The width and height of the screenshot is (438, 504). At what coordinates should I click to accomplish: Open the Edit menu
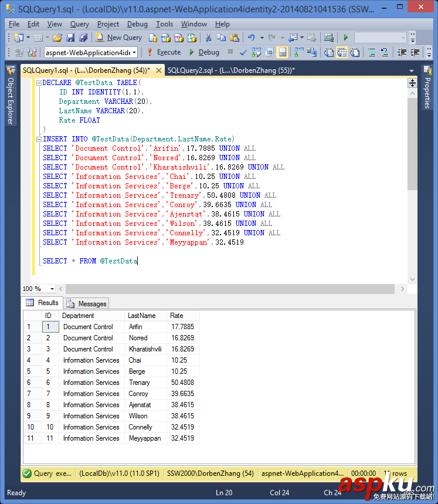pos(33,24)
